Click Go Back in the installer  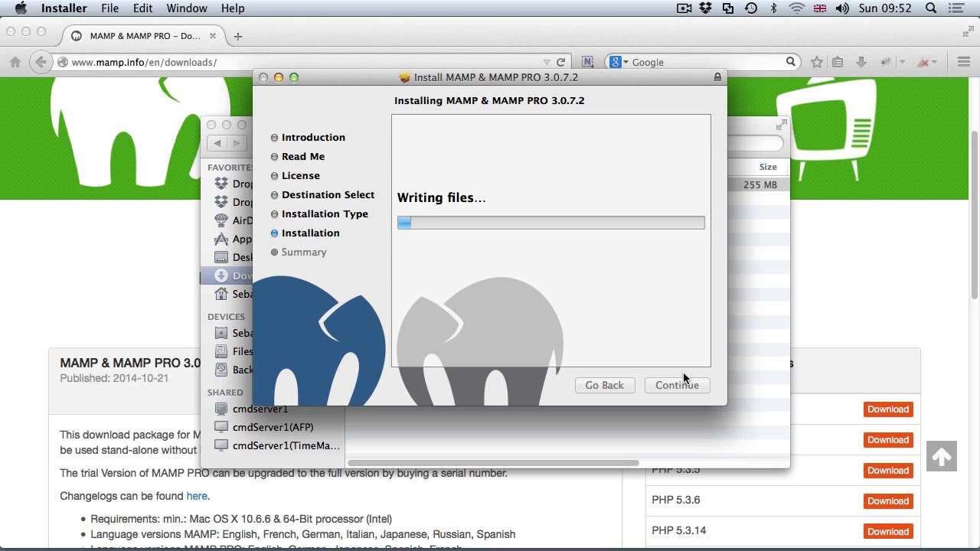(604, 385)
